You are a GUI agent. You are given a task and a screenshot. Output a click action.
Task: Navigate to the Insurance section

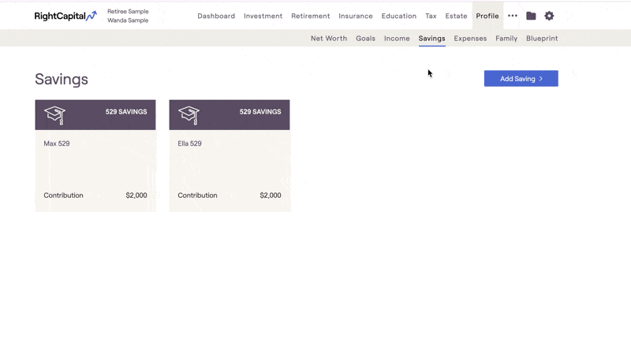356,16
